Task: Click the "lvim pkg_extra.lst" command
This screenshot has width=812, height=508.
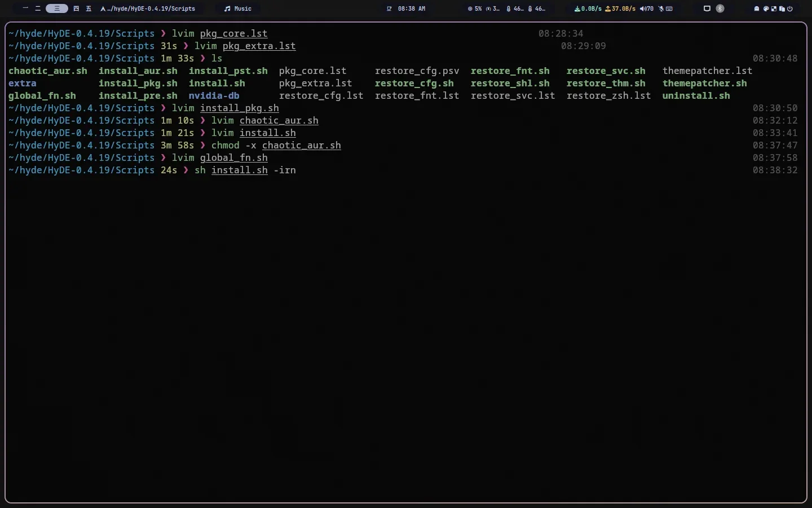Action: coord(245,46)
